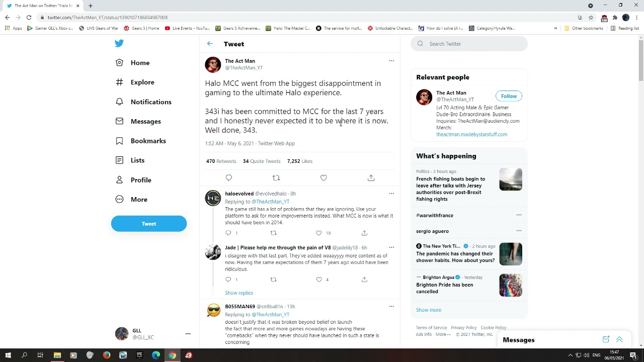644x362 pixels.
Task: Open options for #warwithfrance trend
Action: 519,215
